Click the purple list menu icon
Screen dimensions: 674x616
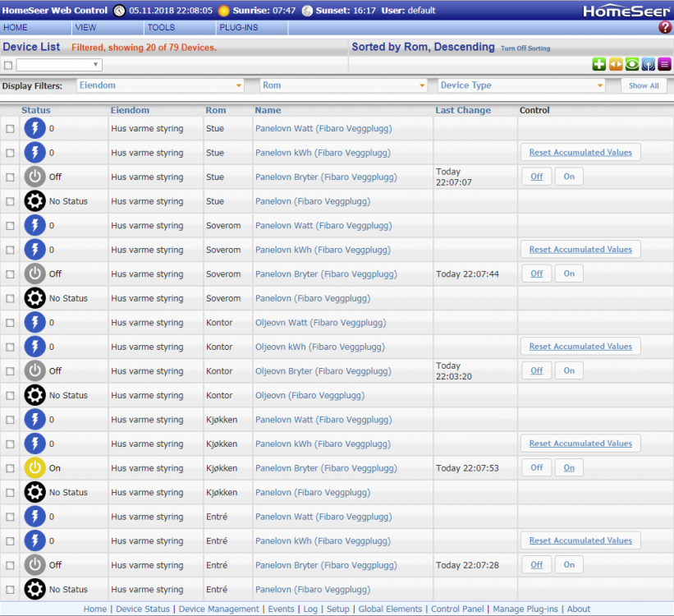click(x=664, y=65)
